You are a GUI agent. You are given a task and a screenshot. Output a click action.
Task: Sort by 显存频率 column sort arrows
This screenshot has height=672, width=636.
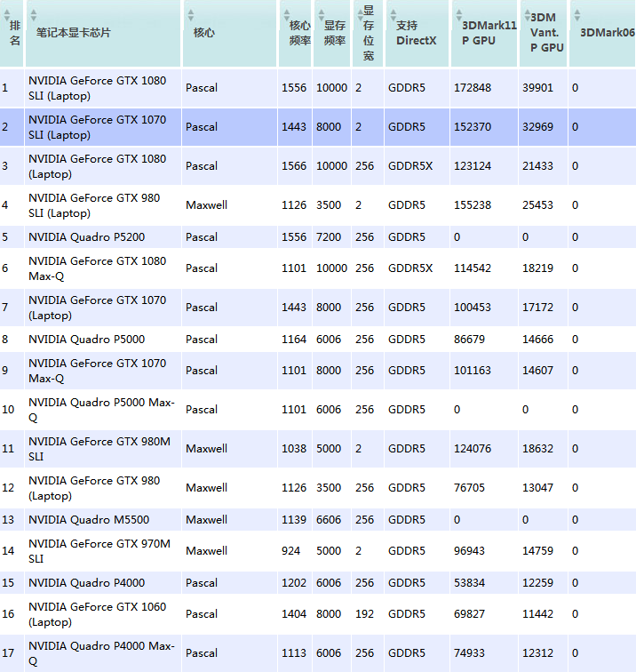[x=322, y=15]
